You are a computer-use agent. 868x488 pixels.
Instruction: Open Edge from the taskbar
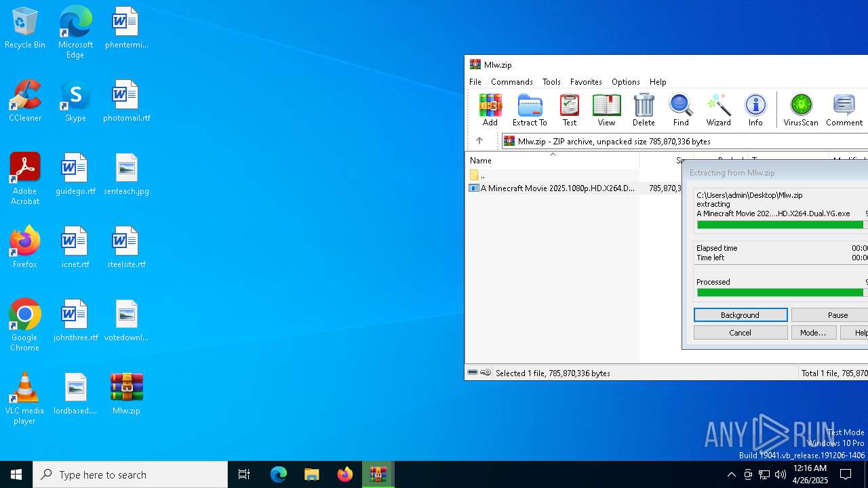[279, 474]
